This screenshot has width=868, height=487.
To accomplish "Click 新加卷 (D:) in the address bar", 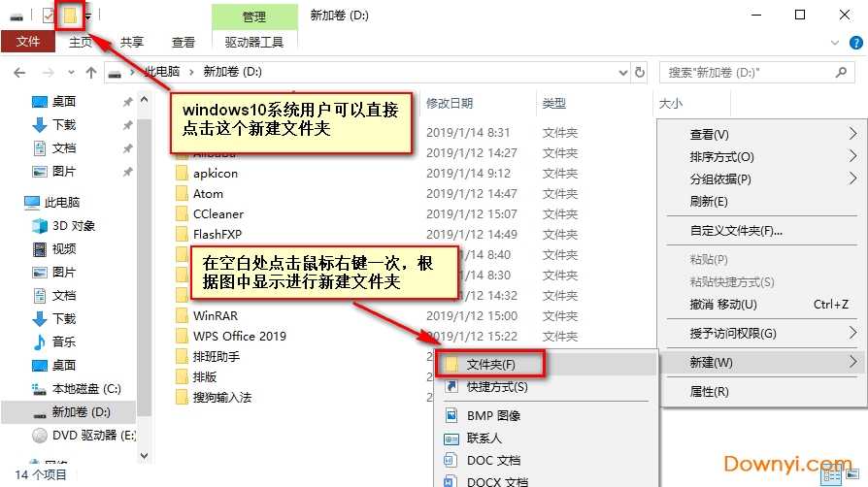I will click(x=232, y=72).
